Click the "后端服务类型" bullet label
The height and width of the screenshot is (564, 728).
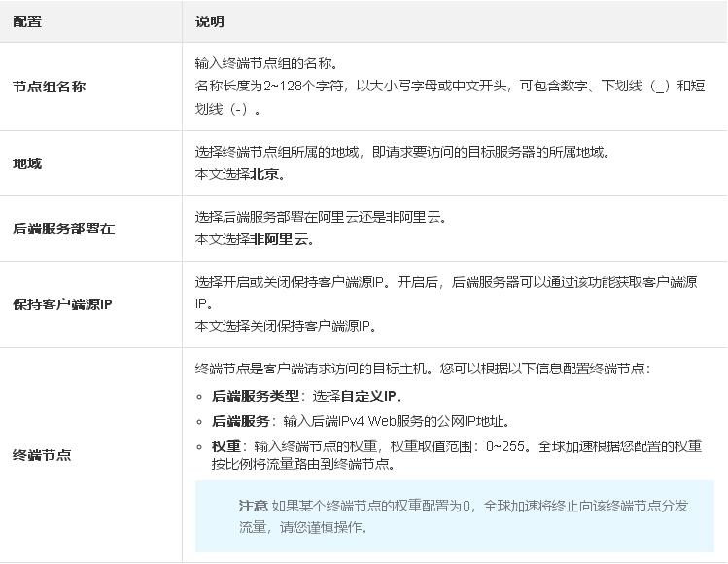click(x=256, y=396)
